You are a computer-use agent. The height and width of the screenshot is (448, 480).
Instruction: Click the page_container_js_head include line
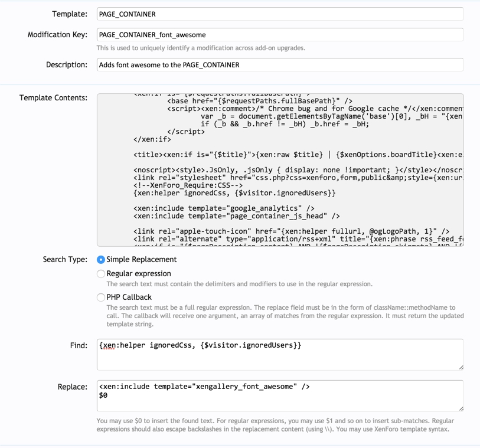[x=236, y=216]
